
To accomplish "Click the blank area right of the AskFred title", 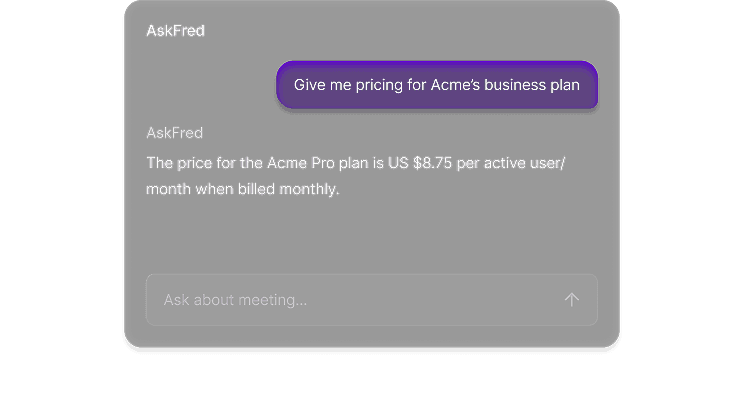I will tap(400, 31).
